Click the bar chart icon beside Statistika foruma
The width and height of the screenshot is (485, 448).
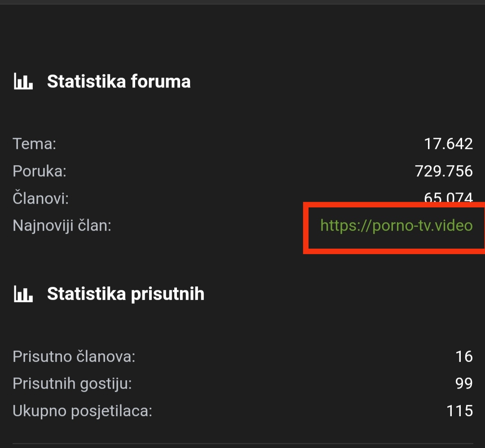(23, 81)
